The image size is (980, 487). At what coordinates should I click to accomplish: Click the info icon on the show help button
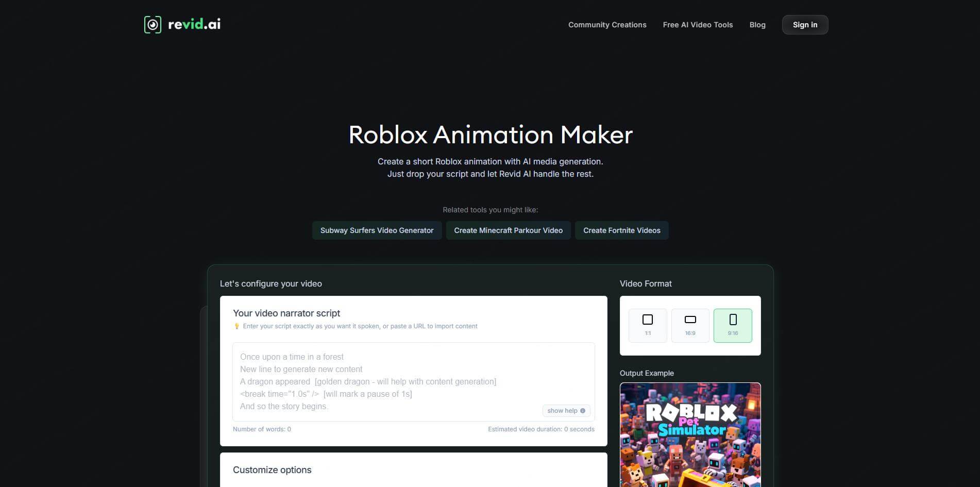[x=582, y=411]
